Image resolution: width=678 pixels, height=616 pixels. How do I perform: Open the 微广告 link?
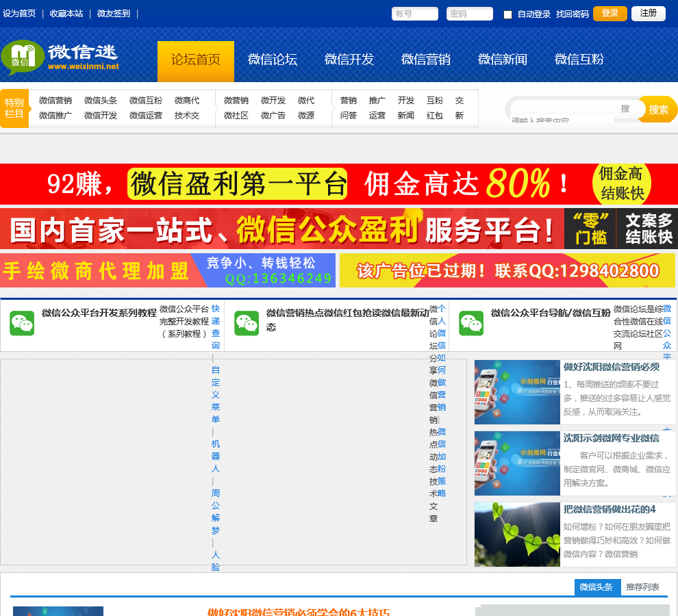[273, 116]
